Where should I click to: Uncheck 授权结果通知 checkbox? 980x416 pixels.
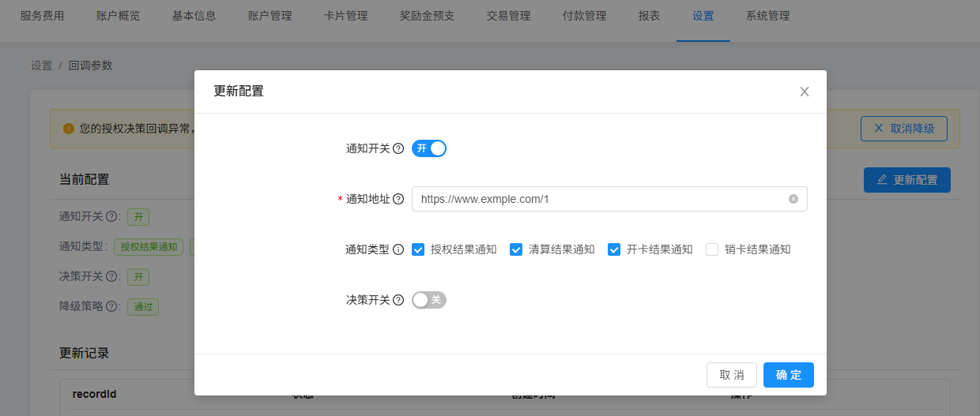(x=418, y=249)
